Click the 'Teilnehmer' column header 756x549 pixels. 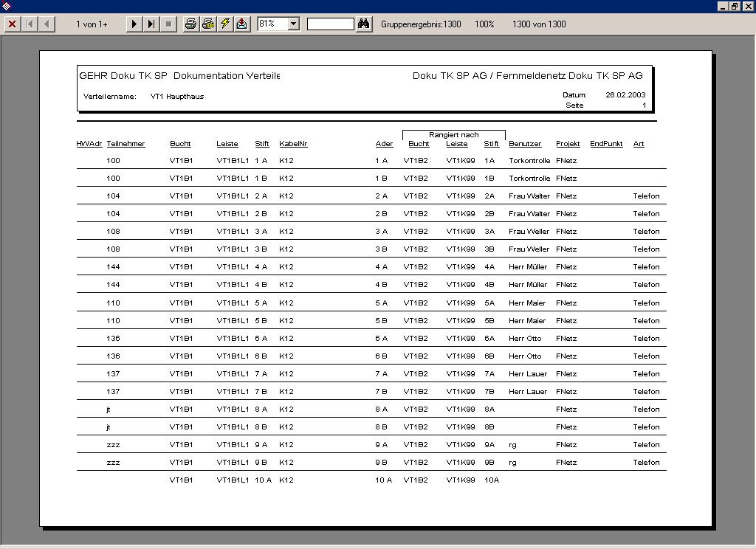pyautogui.click(x=126, y=144)
